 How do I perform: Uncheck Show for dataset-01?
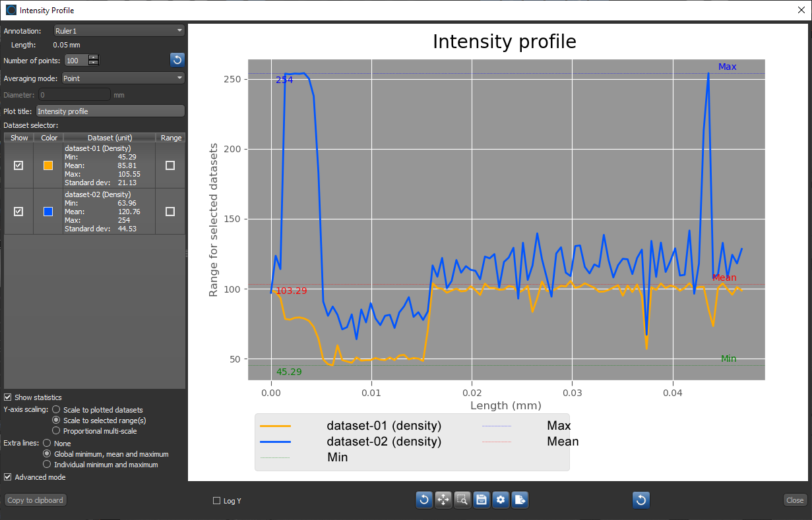(18, 165)
